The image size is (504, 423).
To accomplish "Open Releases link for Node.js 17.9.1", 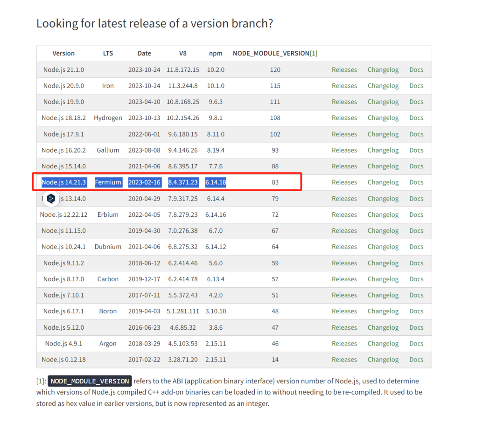I will click(344, 134).
